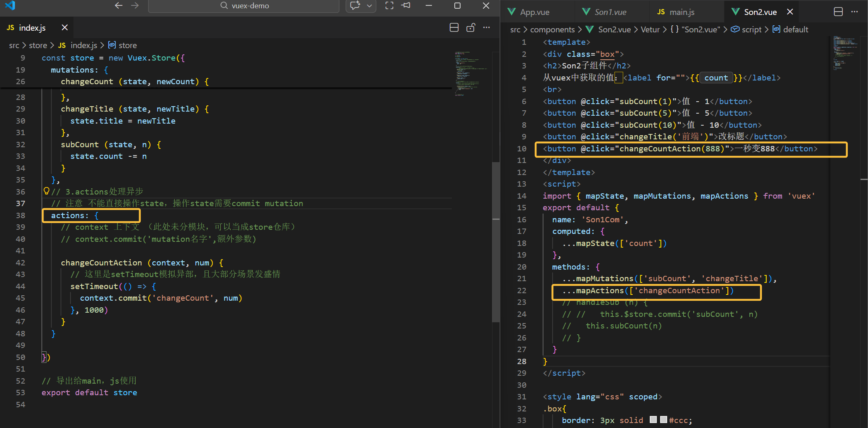Expand the chat dropdown chevron
The image size is (868, 428).
pos(369,5)
